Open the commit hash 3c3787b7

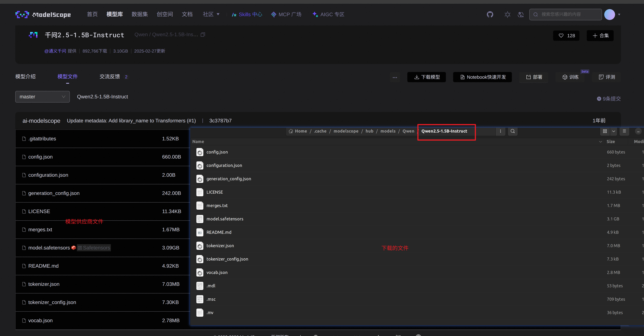pyautogui.click(x=220, y=121)
